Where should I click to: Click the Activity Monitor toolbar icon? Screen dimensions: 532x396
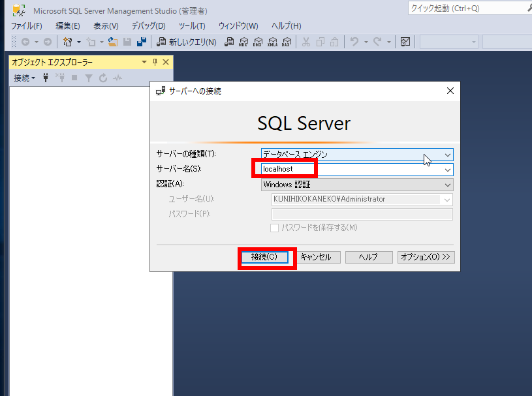tap(405, 42)
